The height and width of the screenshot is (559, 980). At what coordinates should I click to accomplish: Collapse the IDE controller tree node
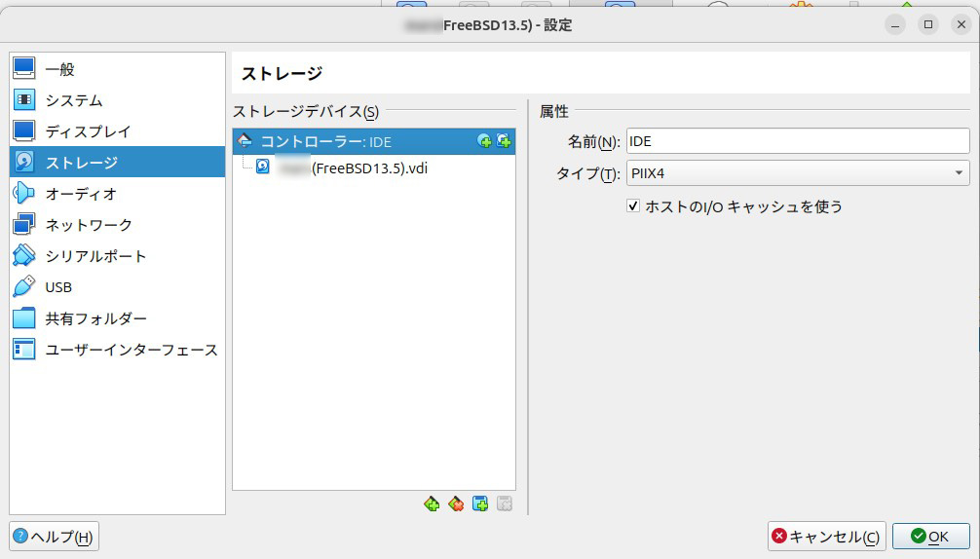245,141
